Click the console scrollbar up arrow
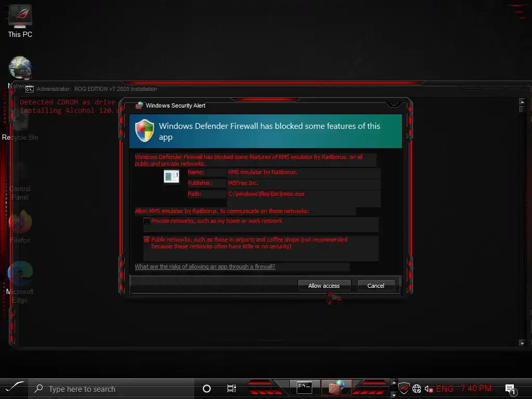Viewport: 532px width, 399px height. [522, 102]
